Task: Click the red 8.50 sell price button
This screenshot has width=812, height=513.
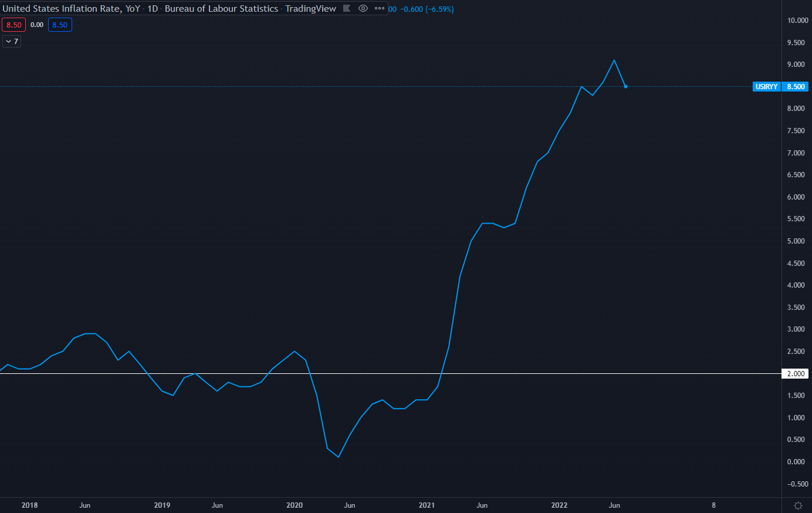Action: (13, 25)
